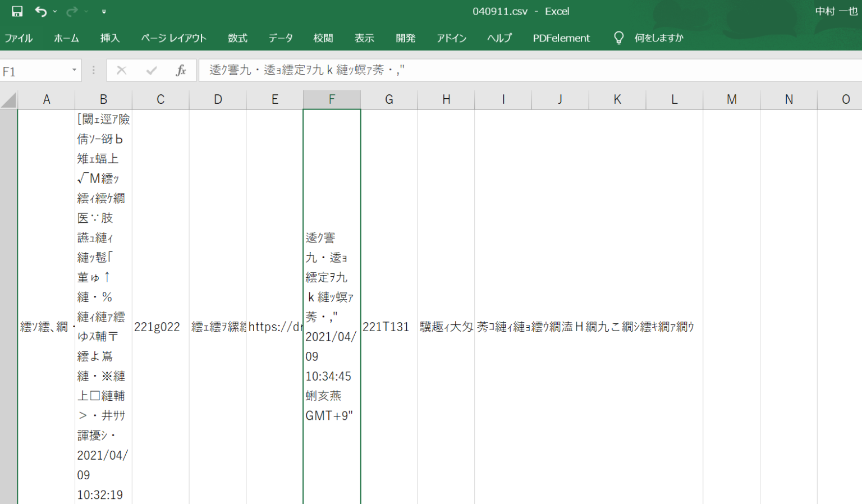The width and height of the screenshot is (862, 504).
Task: Open the Undo history dropdown arrow
Action: pyautogui.click(x=55, y=11)
